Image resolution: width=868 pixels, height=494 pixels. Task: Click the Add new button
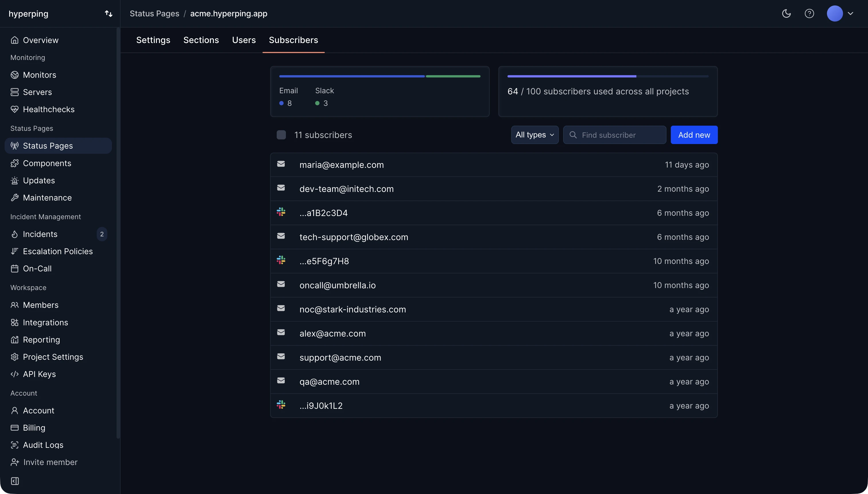[694, 135]
